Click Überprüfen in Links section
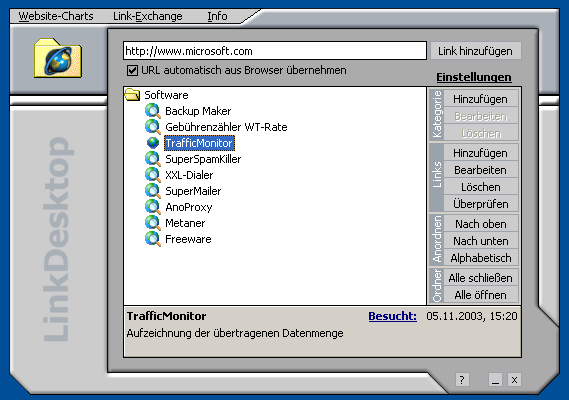 point(480,204)
